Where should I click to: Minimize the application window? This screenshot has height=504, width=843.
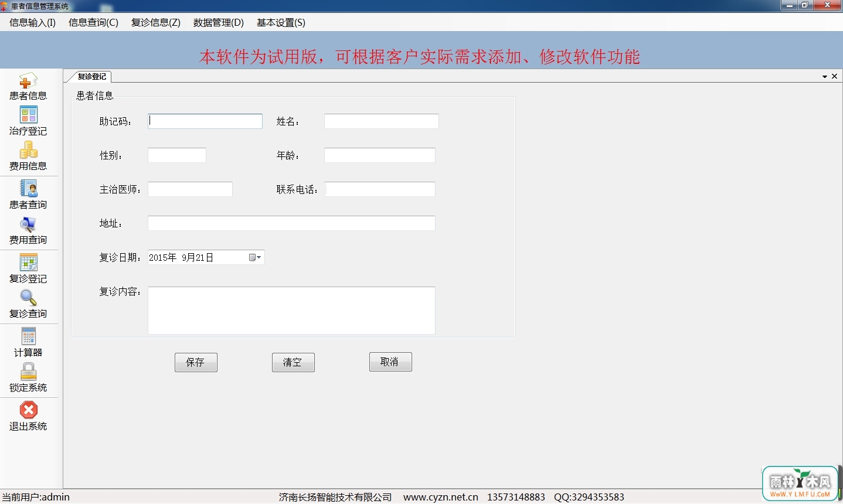pos(789,5)
